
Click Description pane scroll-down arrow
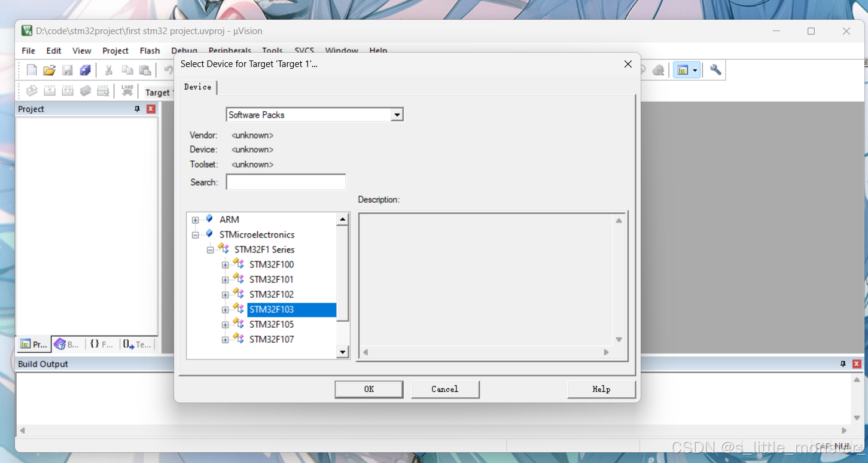click(619, 339)
